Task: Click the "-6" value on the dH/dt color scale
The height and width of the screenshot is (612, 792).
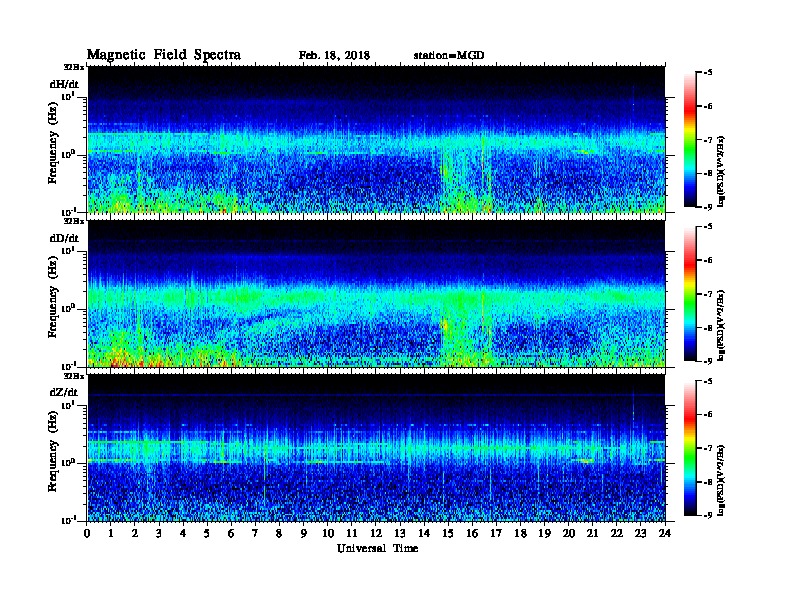Action: tap(708, 107)
